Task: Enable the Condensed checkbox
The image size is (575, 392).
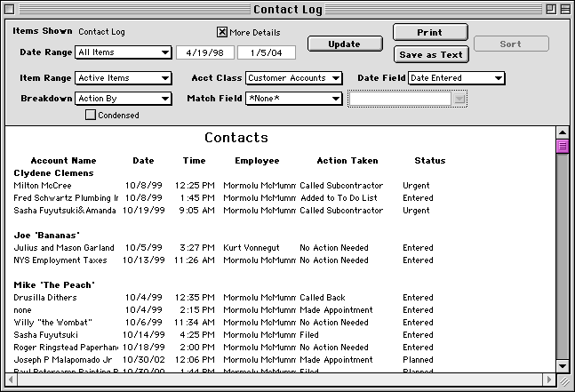Action: tap(91, 115)
